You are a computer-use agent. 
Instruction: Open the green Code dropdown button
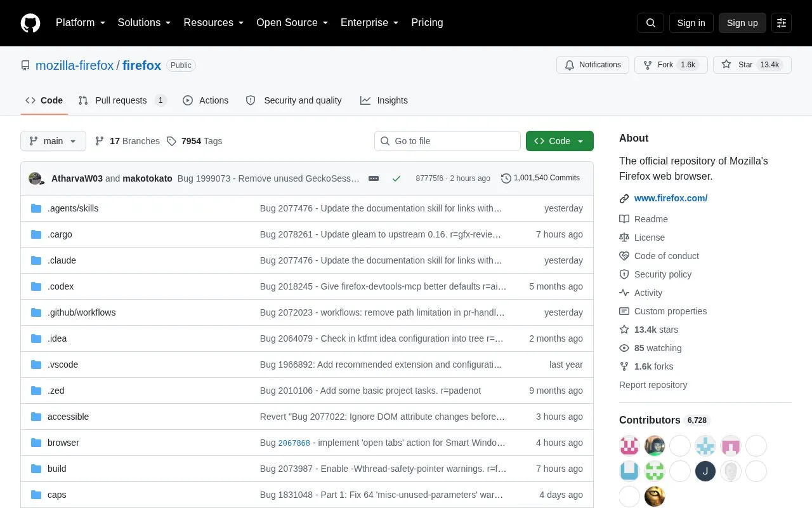[x=560, y=141]
